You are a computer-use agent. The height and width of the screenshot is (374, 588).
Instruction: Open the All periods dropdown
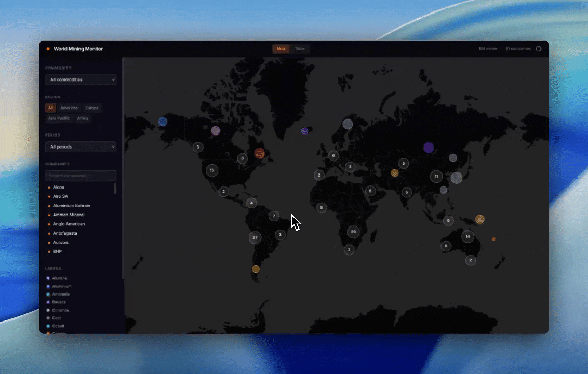coord(81,146)
